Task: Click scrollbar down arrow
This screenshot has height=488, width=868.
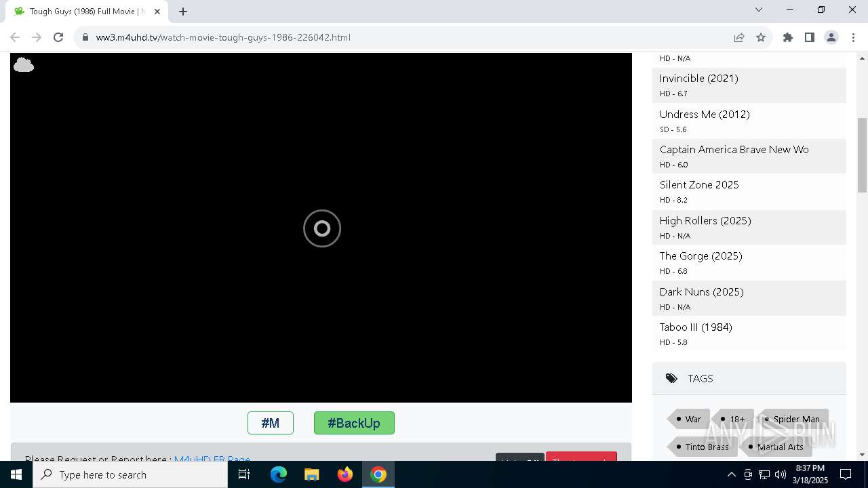Action: coord(862,455)
